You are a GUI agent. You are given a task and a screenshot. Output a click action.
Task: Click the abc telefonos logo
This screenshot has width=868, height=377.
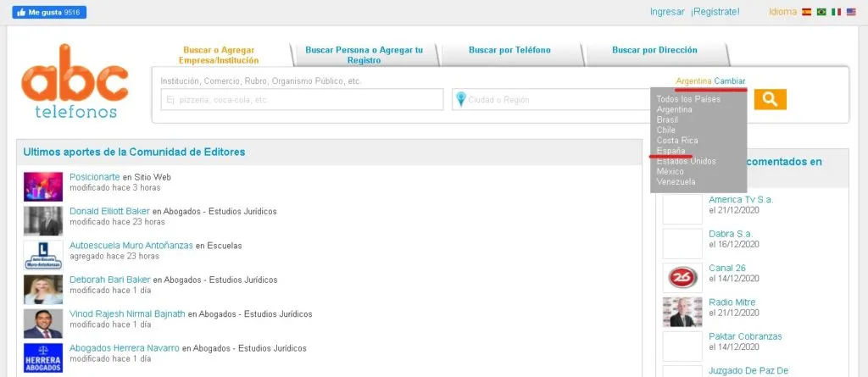click(x=75, y=82)
